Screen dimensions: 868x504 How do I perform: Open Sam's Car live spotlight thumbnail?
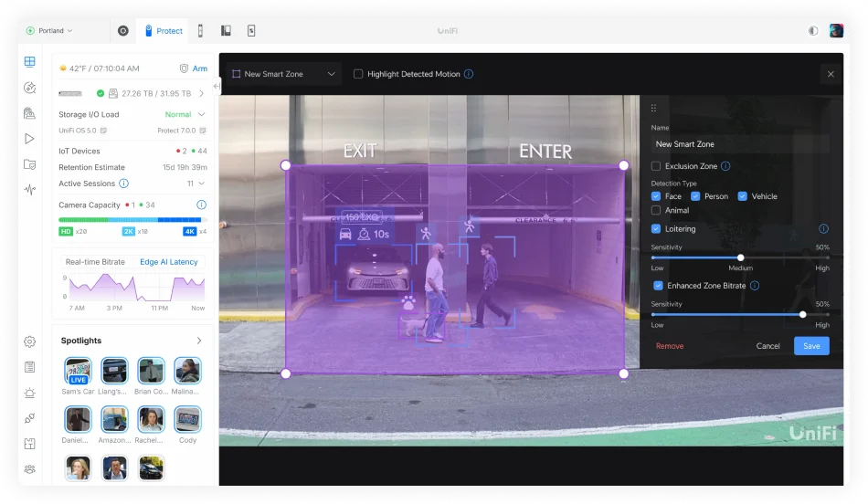click(x=78, y=370)
